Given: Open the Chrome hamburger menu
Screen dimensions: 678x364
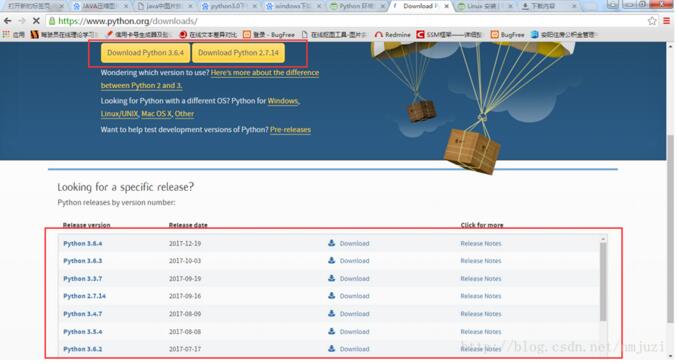Looking at the screenshot, I should (x=667, y=21).
